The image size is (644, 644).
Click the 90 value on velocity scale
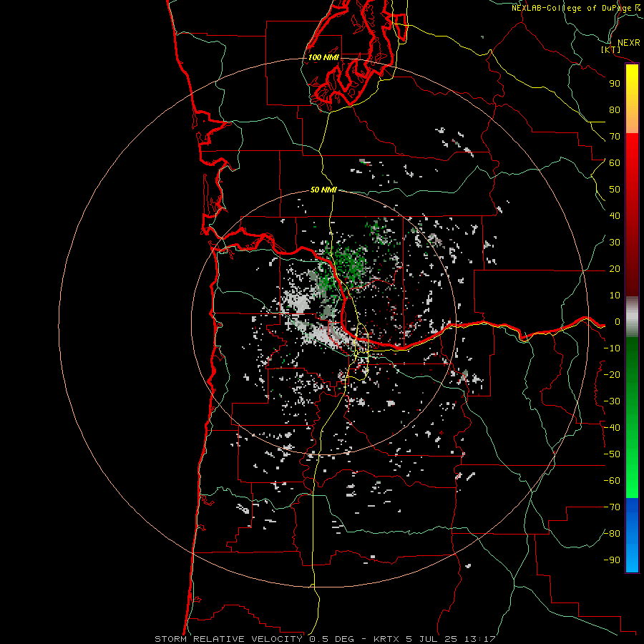point(615,84)
